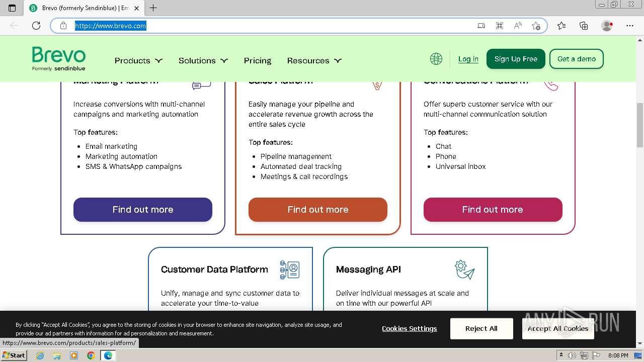Close the Brevo browser tab
This screenshot has width=644, height=362.
tap(136, 8)
